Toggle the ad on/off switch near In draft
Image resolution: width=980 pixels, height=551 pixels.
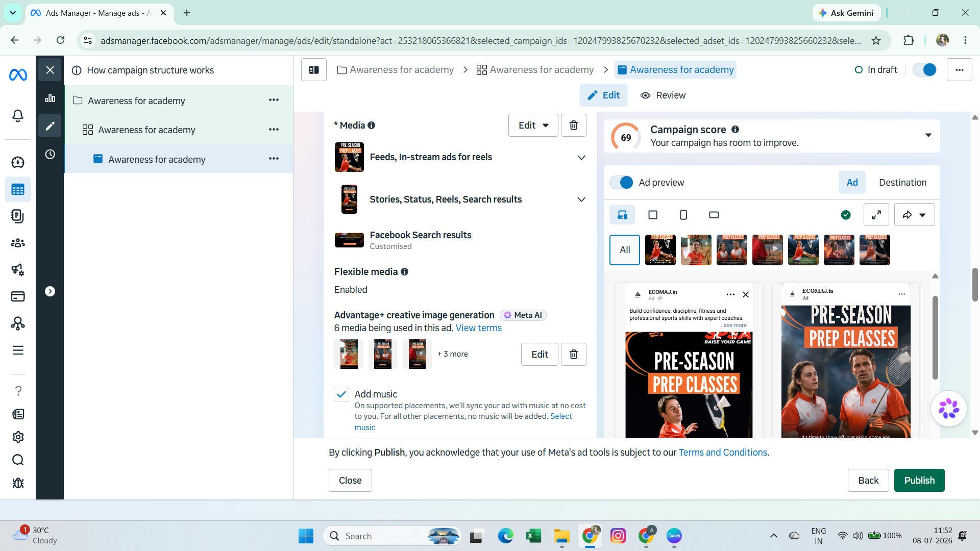coord(925,70)
